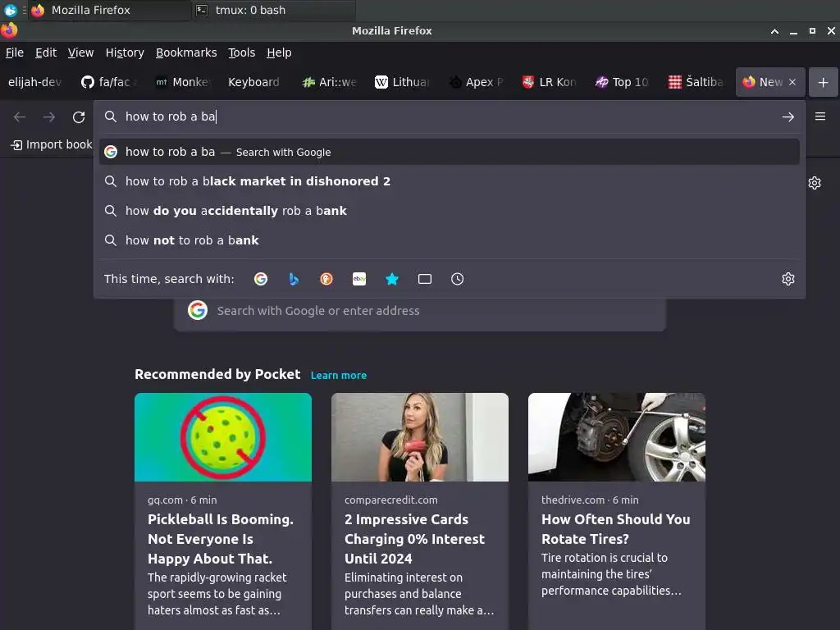Switch to the Keyboard tab
The image size is (840, 630).
pyautogui.click(x=254, y=82)
